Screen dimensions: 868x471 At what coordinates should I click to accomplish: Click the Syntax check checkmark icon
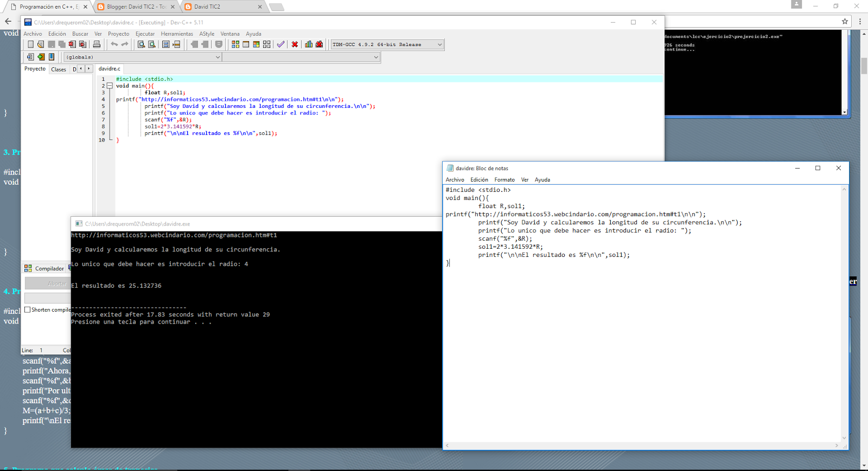(x=280, y=44)
